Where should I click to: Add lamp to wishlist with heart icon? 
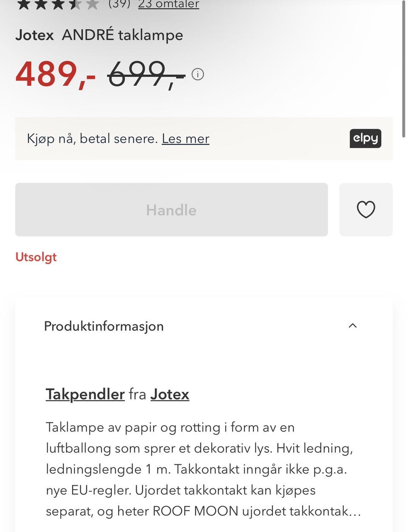point(365,210)
